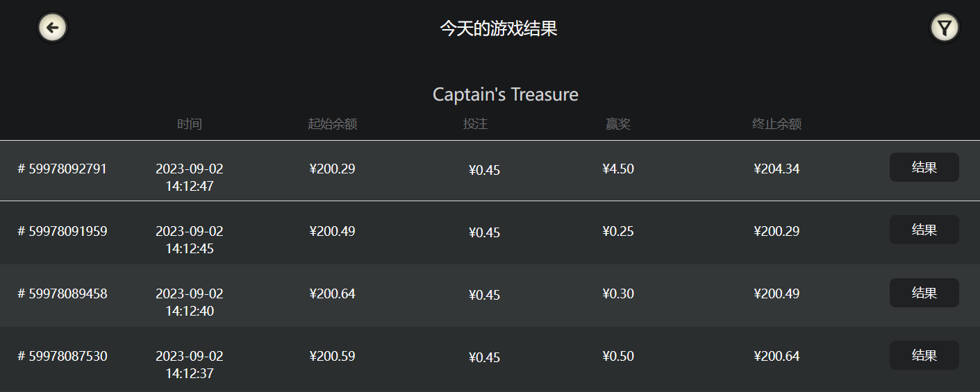Screen dimensions: 980x392
Task: View 结果 for game 59978087530
Action: (924, 355)
